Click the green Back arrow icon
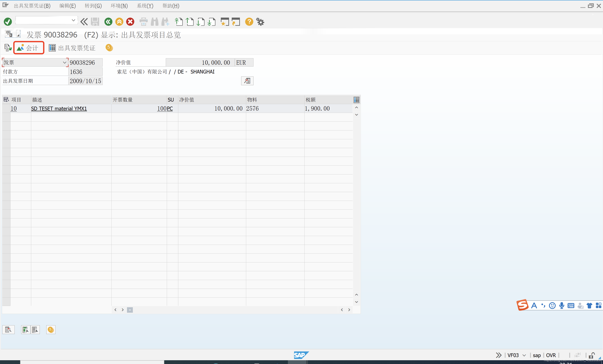 (x=108, y=22)
